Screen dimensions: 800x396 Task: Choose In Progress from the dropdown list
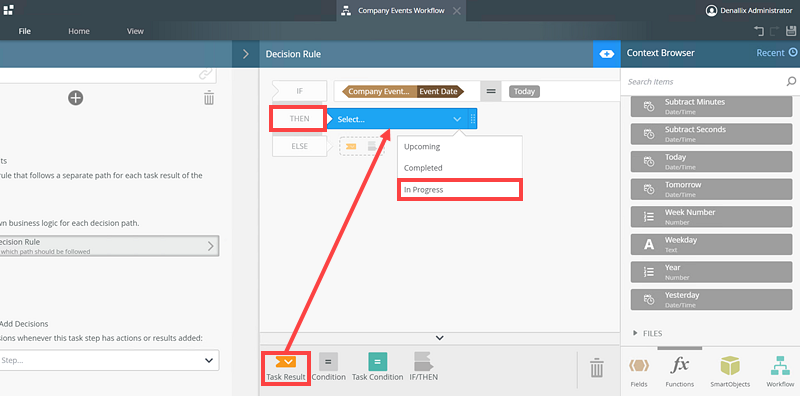(460, 190)
